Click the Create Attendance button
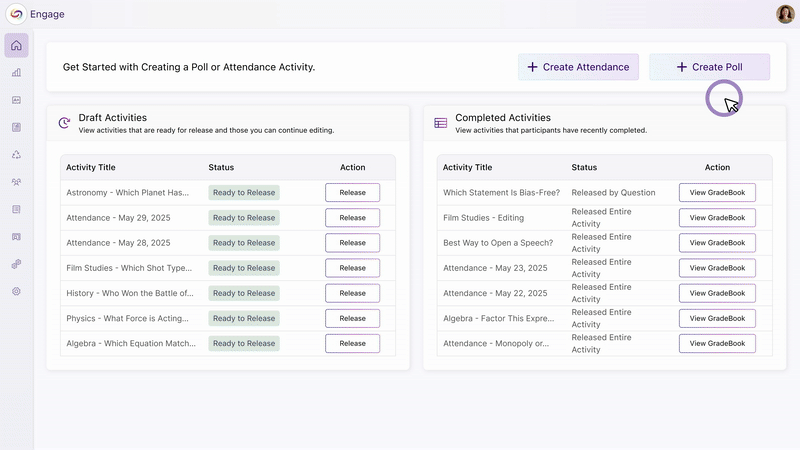Image resolution: width=800 pixels, height=450 pixels. [578, 67]
